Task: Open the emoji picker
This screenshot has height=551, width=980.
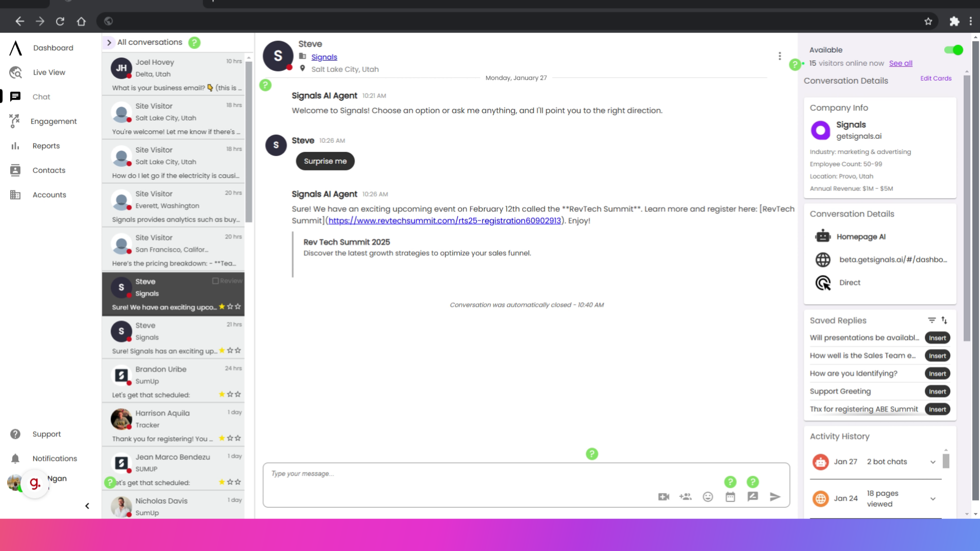Action: (708, 496)
